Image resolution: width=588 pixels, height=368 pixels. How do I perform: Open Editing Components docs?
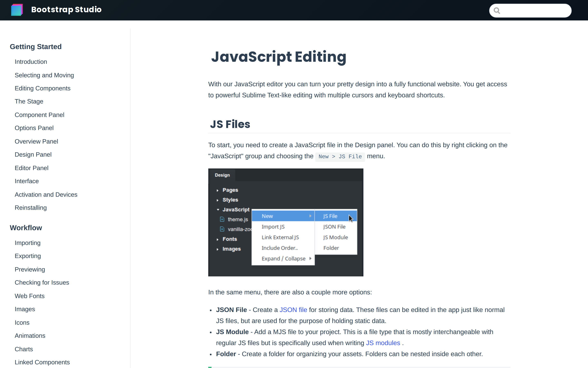[42, 88]
